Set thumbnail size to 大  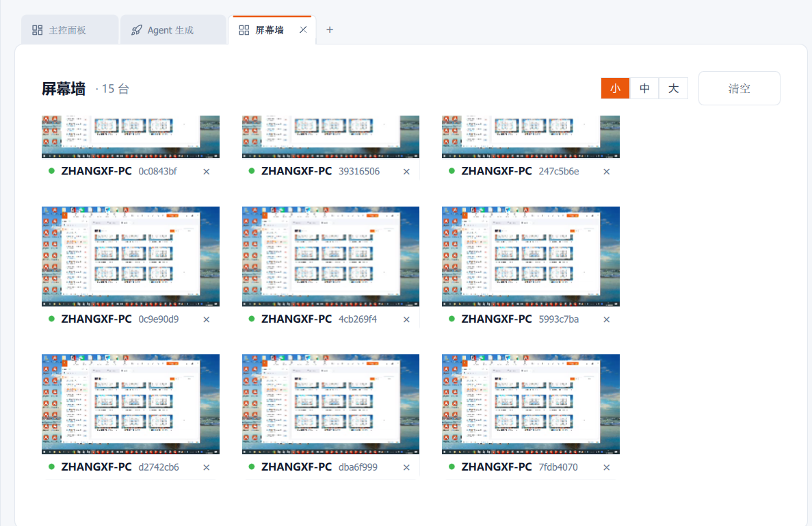point(673,88)
